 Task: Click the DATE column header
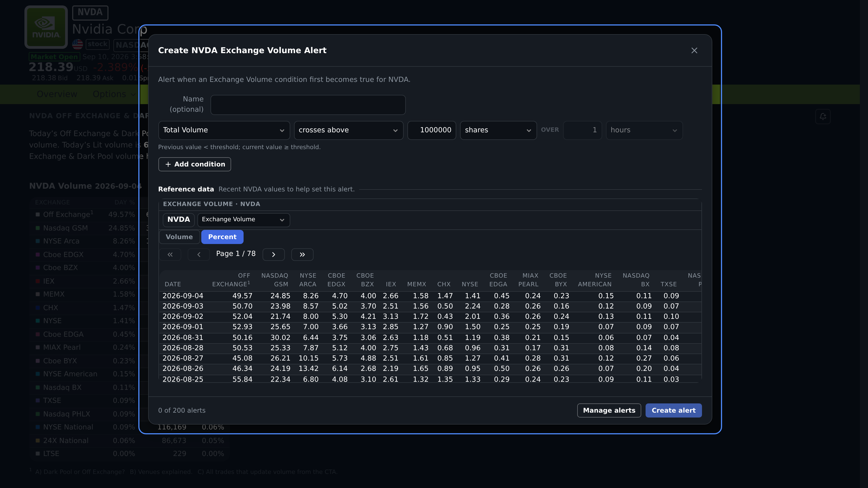click(x=173, y=284)
